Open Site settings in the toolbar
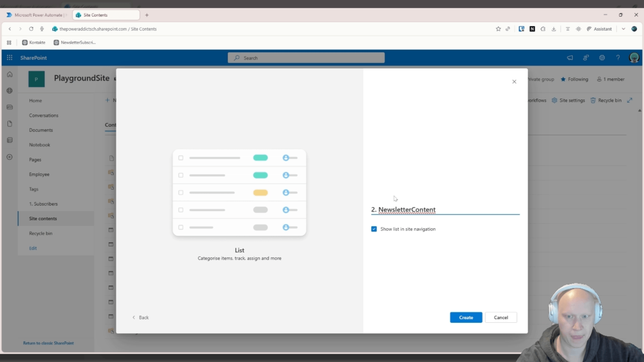644x362 pixels. pyautogui.click(x=568, y=100)
